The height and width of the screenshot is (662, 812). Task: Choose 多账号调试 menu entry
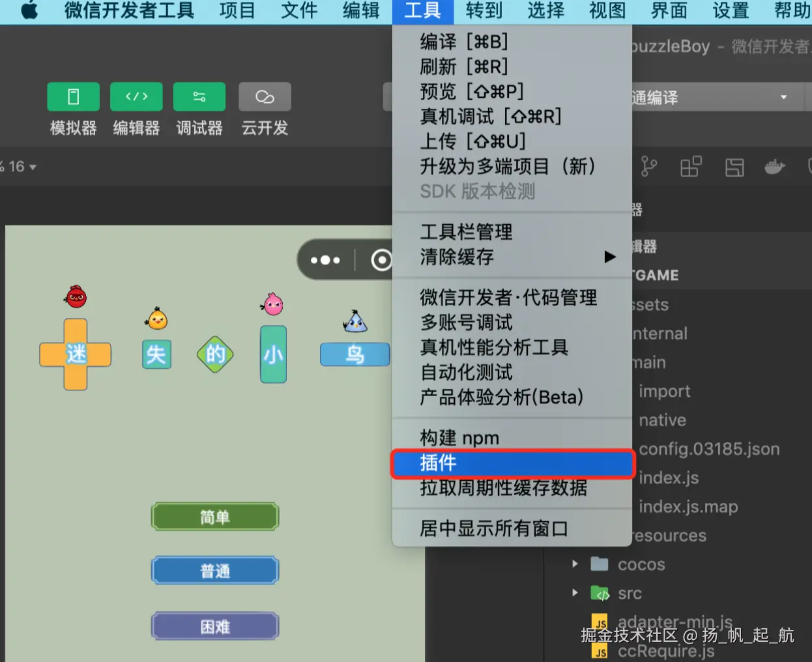(512, 323)
